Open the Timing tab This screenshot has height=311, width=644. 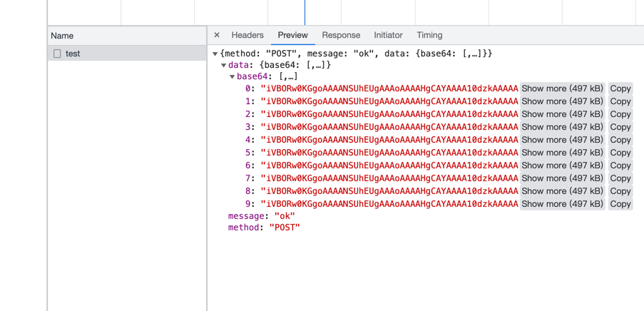429,35
